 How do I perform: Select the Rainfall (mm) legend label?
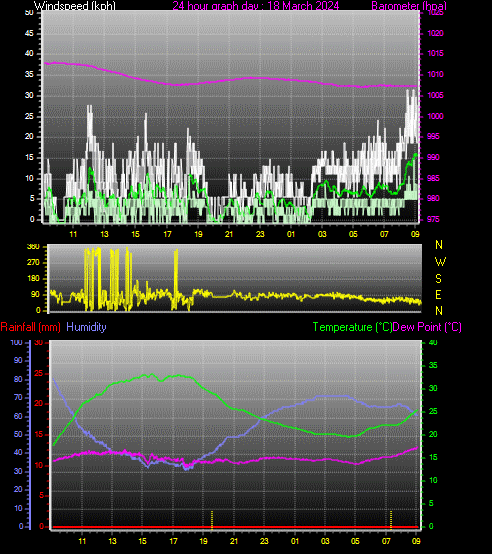click(x=30, y=327)
